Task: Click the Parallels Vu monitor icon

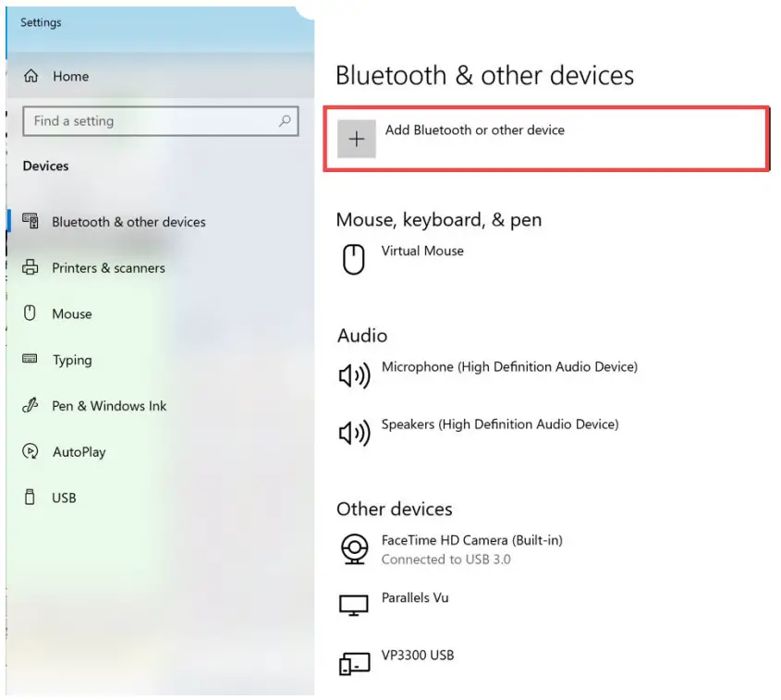Action: pyautogui.click(x=354, y=606)
